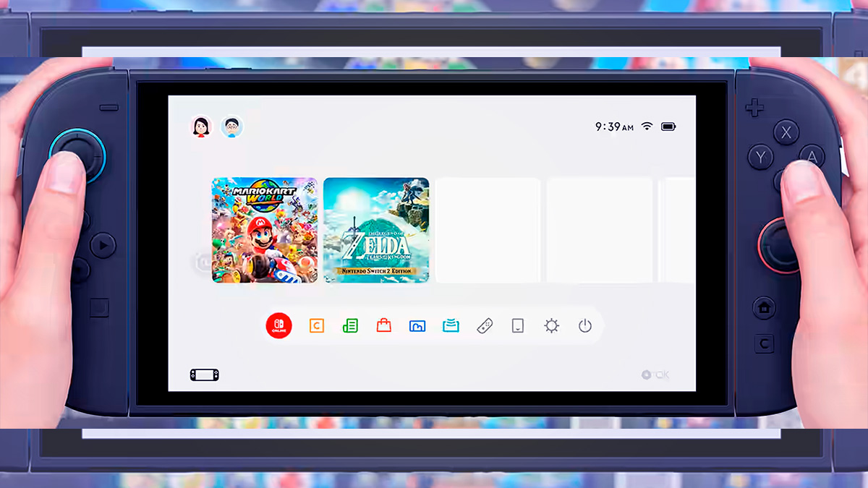
Task: Tap the square Capture button on left Joy-Con
Action: [x=99, y=309]
